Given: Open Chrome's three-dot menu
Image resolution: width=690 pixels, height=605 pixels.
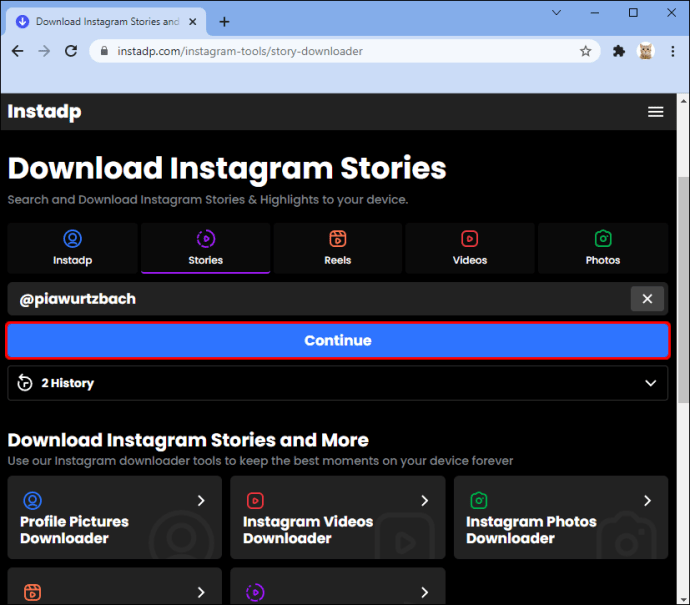Looking at the screenshot, I should coord(672,51).
